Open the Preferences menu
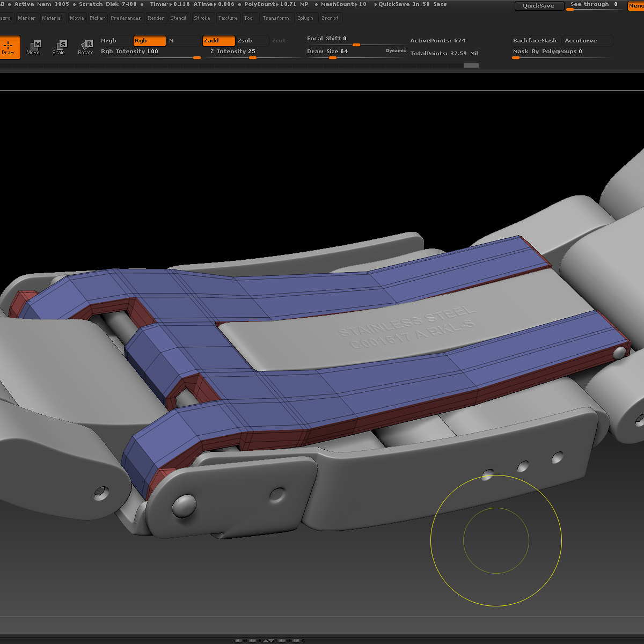Viewport: 644px width, 644px height. [126, 18]
